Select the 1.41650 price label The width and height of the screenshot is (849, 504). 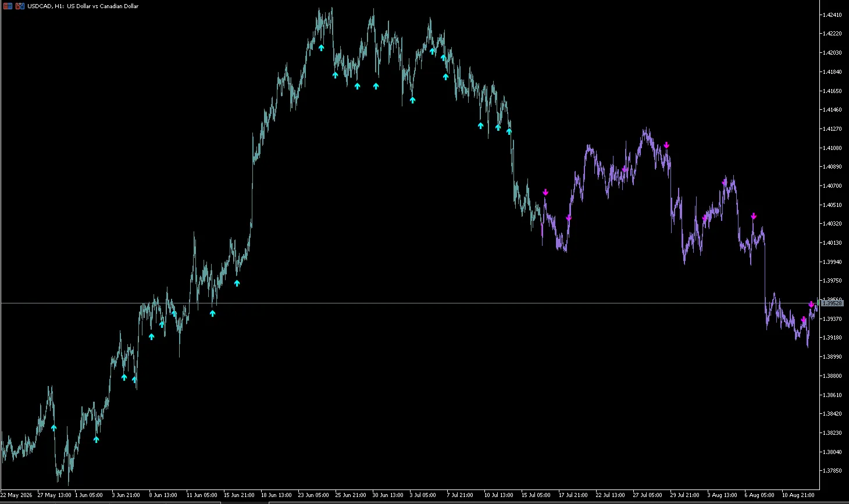pos(833,91)
